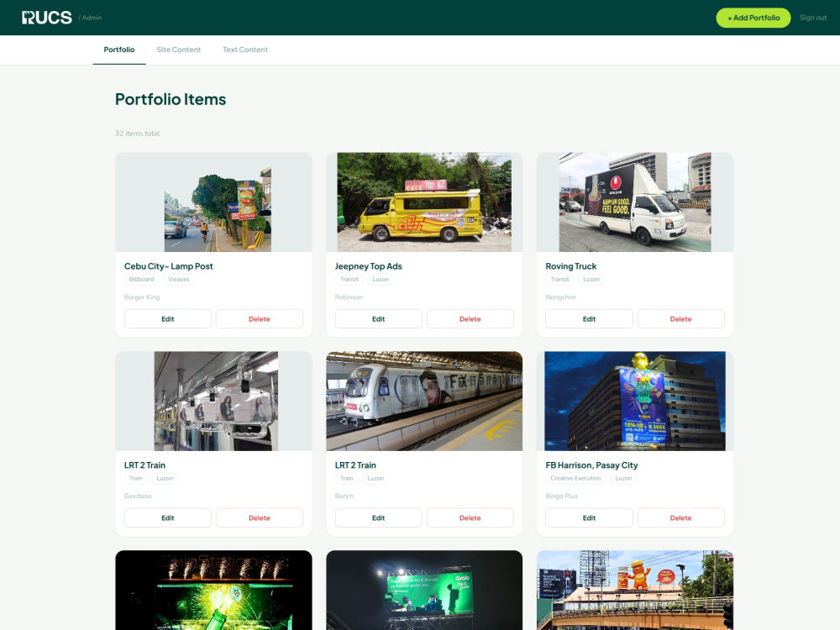This screenshot has width=840, height=630.
Task: Click the / Admin breadcrumb label
Action: point(90,18)
